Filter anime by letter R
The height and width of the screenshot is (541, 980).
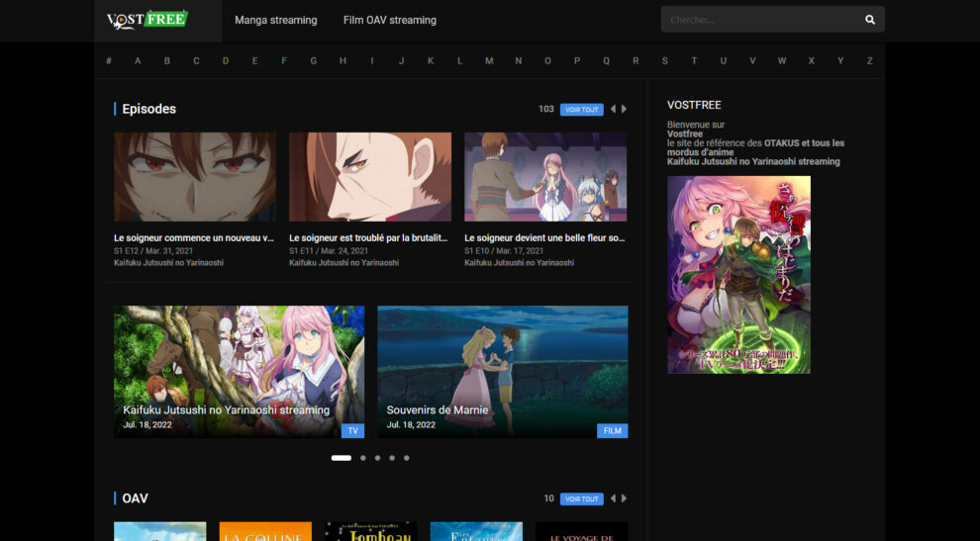pos(636,60)
